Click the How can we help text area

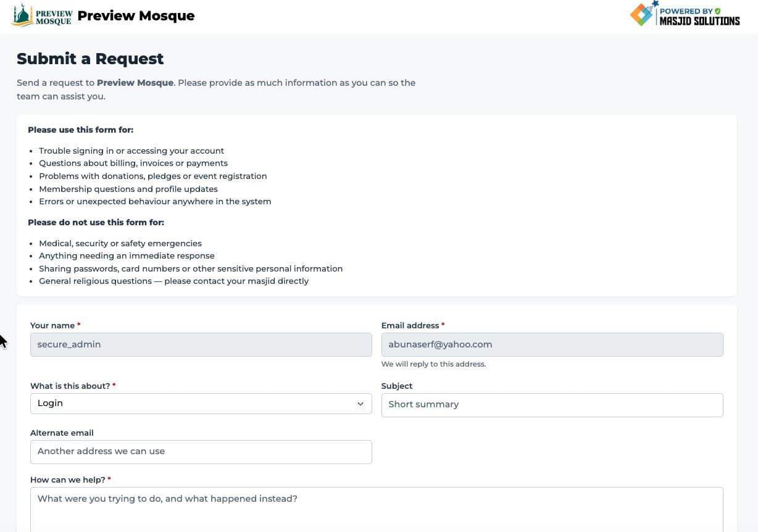377,510
